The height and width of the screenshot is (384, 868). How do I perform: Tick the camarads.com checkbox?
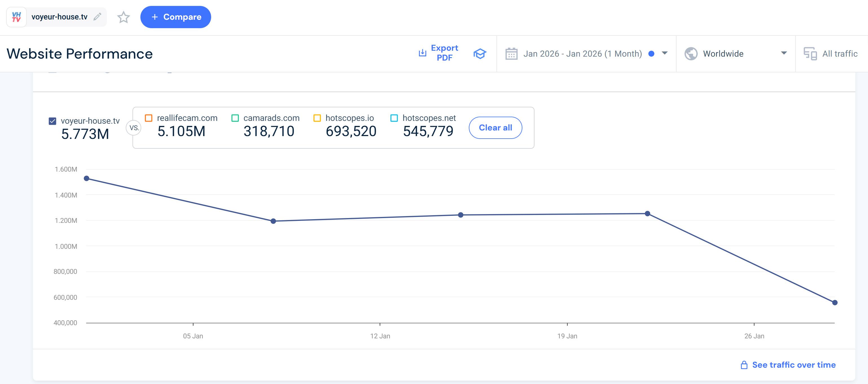tap(235, 118)
